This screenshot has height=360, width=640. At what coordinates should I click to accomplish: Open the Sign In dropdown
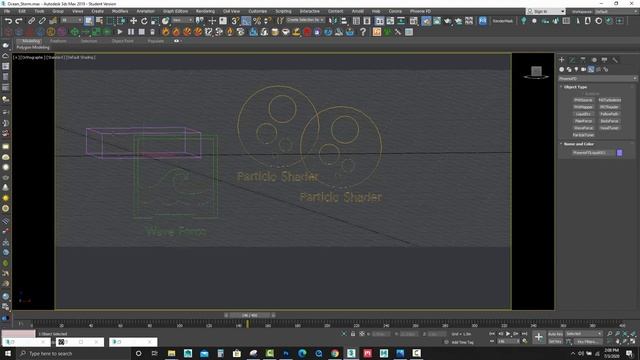point(545,11)
